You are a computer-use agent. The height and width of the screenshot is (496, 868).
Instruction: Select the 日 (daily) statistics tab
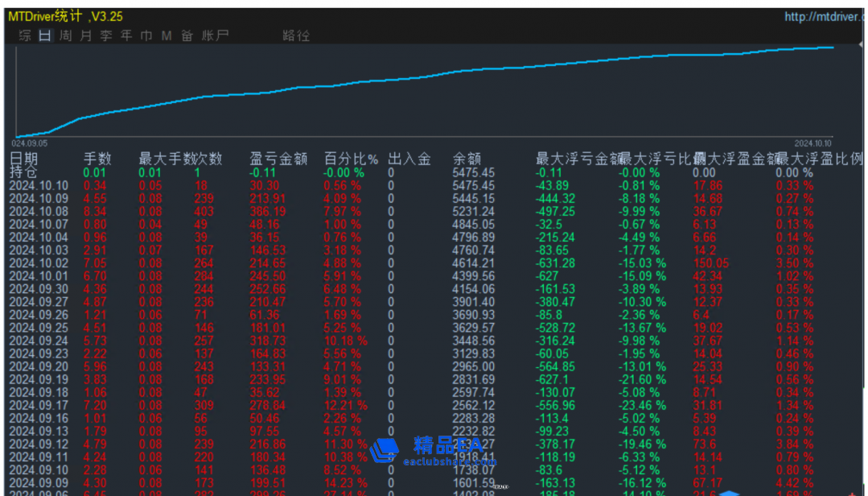coord(45,35)
